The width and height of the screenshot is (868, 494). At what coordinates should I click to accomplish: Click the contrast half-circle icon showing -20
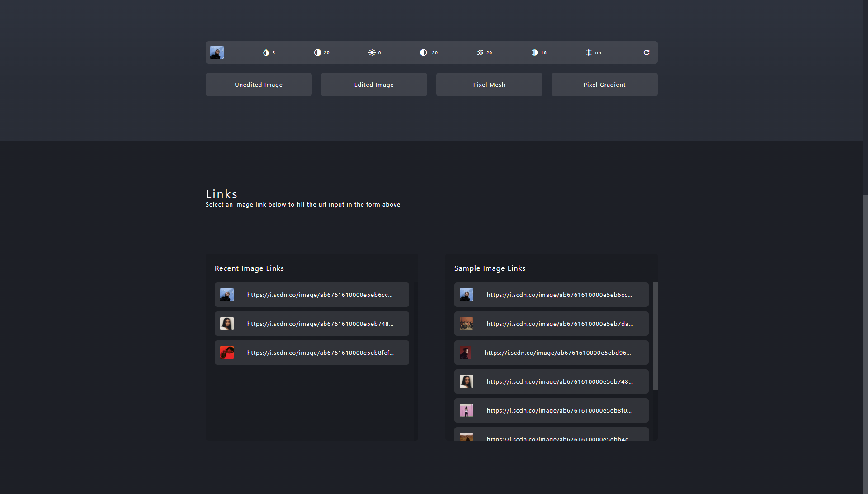tap(423, 52)
